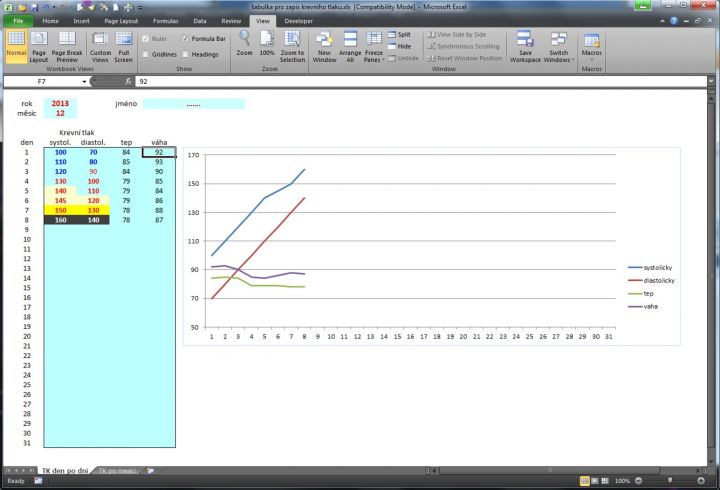720x490 pixels.
Task: Hide the current window
Action: (399, 46)
